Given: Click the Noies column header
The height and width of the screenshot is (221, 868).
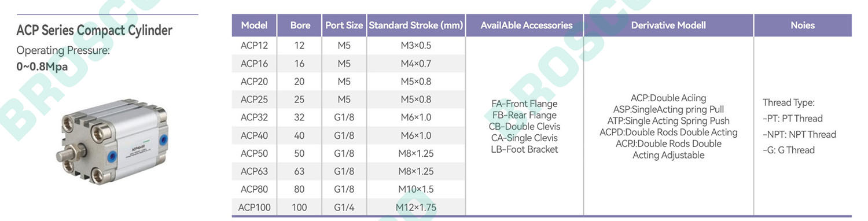Looking at the screenshot, I should pyautogui.click(x=803, y=25).
